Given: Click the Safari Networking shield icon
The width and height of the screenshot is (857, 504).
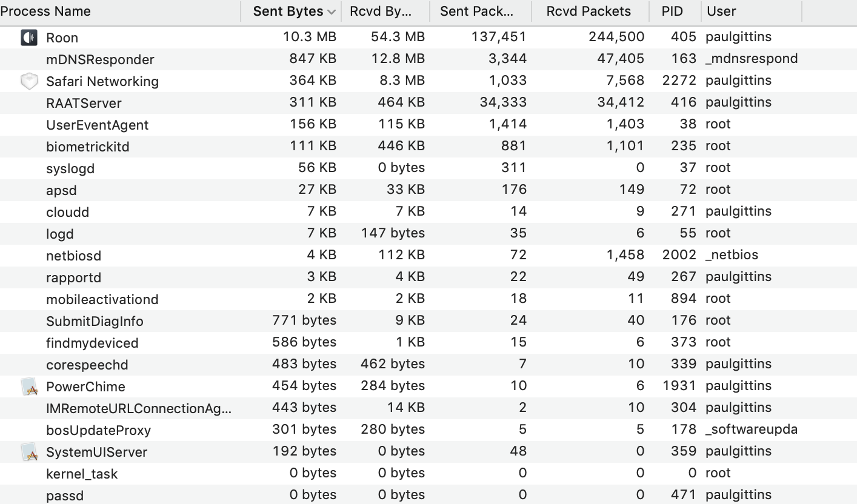Looking at the screenshot, I should click(29, 81).
